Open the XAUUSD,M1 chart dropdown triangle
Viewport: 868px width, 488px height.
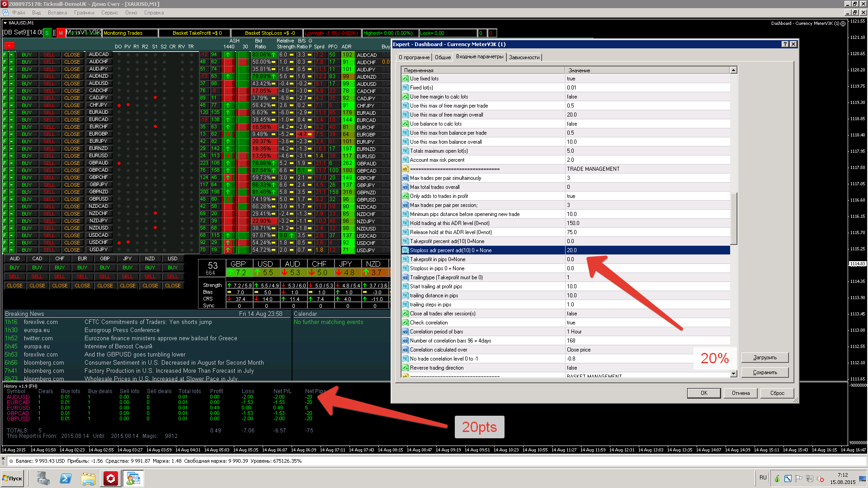point(5,23)
